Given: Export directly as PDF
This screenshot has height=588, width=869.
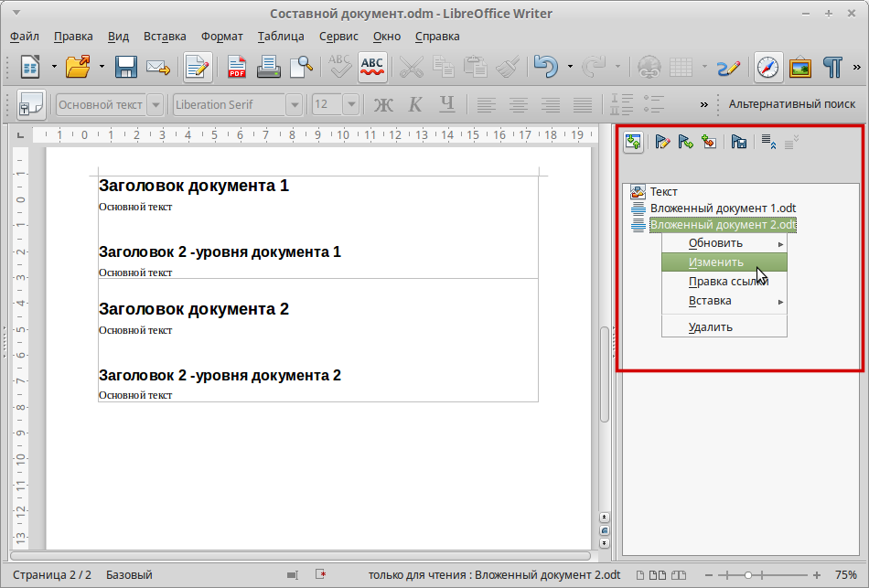Looking at the screenshot, I should pos(237,68).
